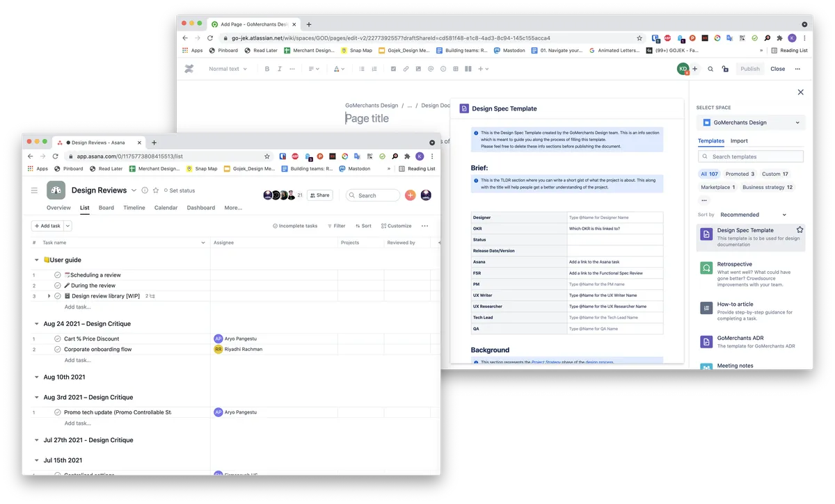Insert a table from the editor toolbar
Screen dimensions: 835x504
coord(455,69)
